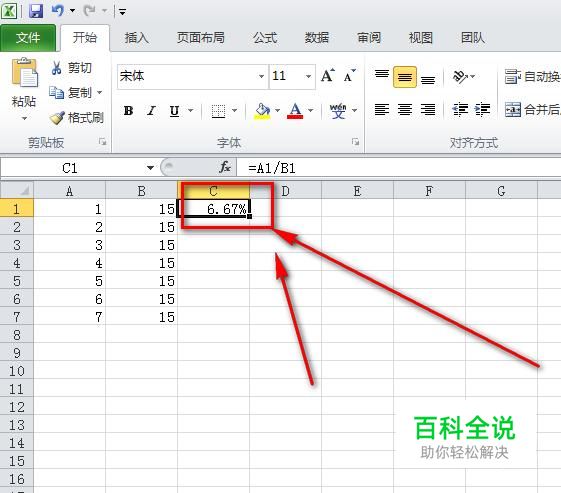
Task: Click the Copy (复制) button
Action: [71, 93]
